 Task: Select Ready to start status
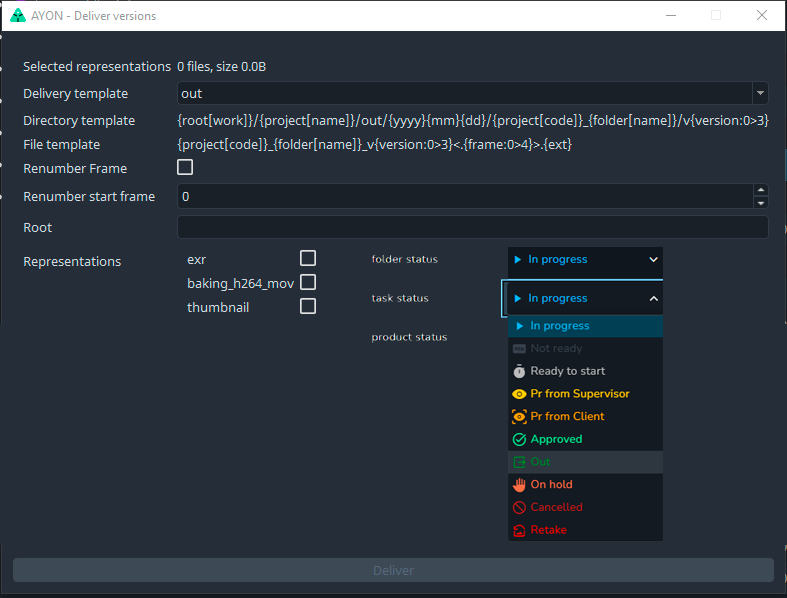pos(585,371)
